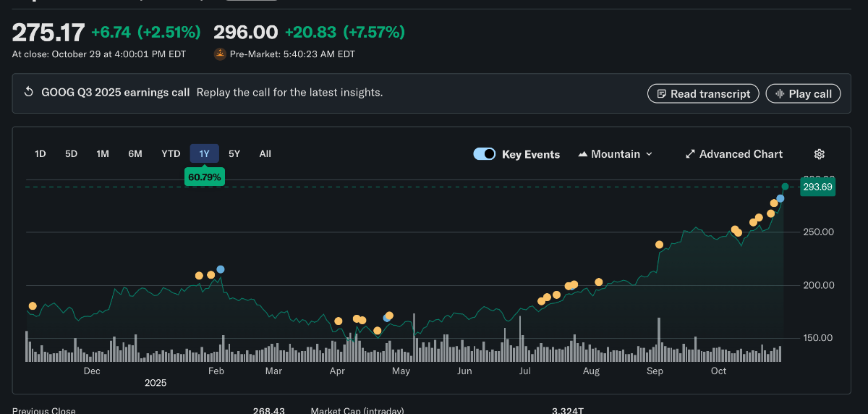Select the 1D time range

pyautogui.click(x=41, y=153)
